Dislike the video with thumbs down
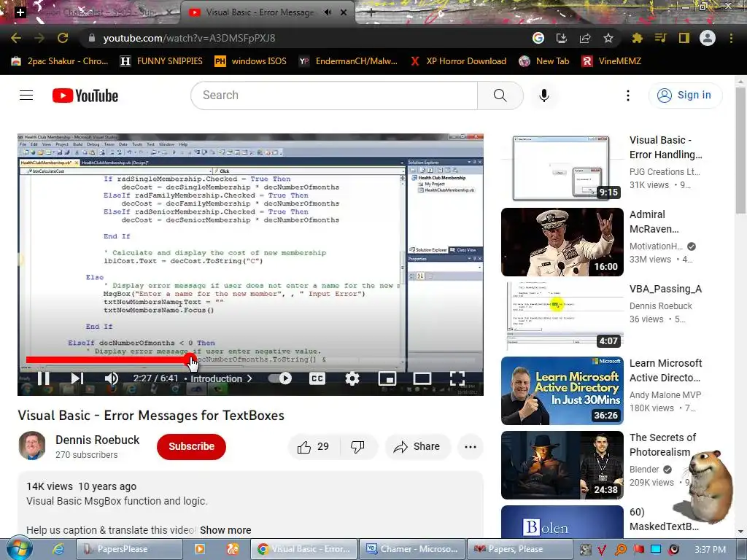This screenshot has height=560, width=747. 357,447
